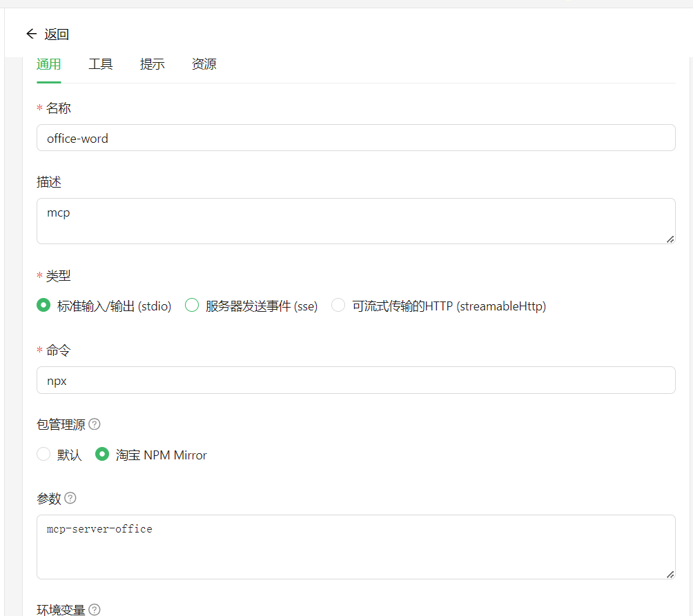Click the 名称 field containing office-word
This screenshot has height=616, width=693.
click(x=276, y=138)
